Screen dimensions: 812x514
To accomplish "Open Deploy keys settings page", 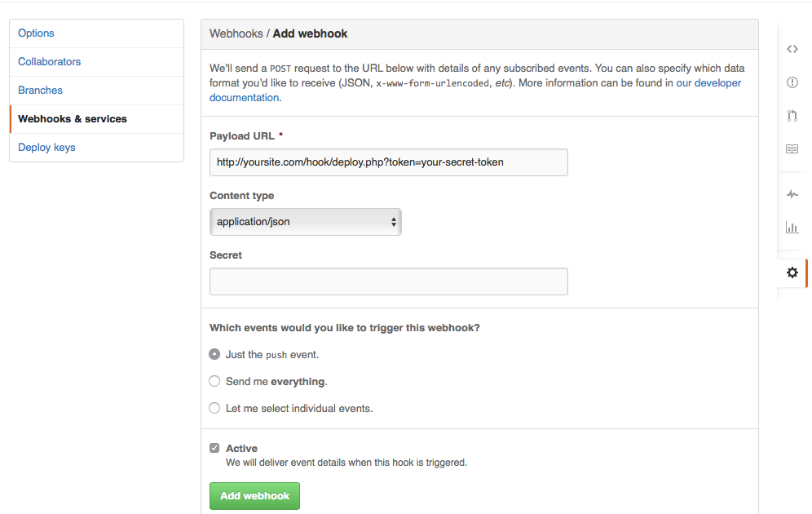I will [46, 148].
